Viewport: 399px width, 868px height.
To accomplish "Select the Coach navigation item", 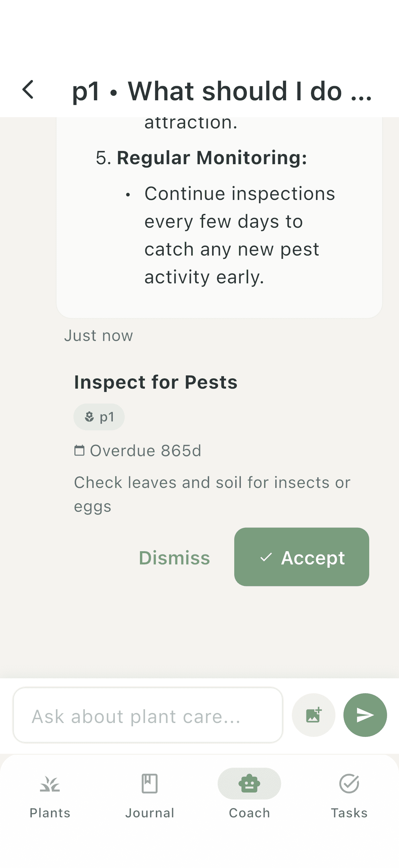I will (x=249, y=795).
